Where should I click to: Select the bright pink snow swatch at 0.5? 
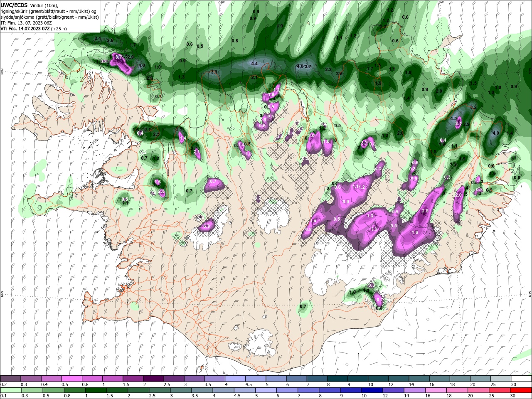[x=71, y=379]
